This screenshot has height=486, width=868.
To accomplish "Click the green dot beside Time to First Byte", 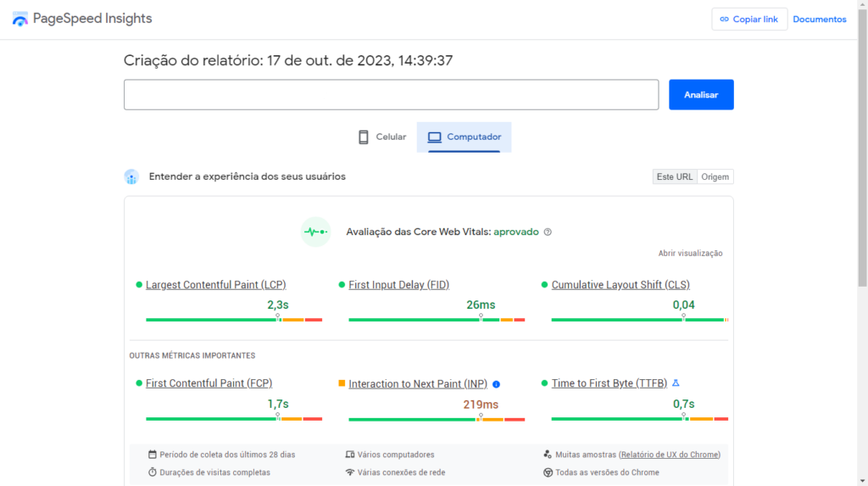I will [x=545, y=383].
